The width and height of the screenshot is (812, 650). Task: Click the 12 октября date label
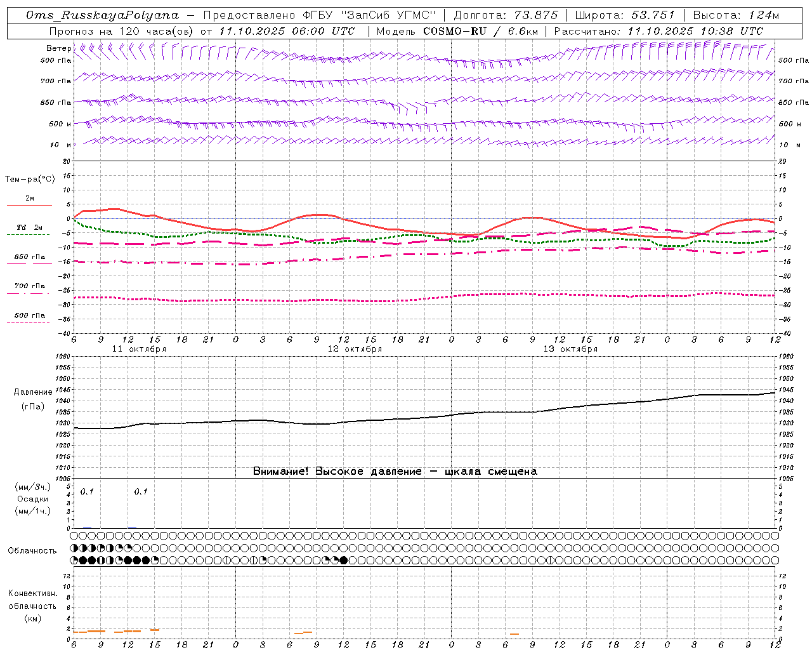(x=355, y=349)
